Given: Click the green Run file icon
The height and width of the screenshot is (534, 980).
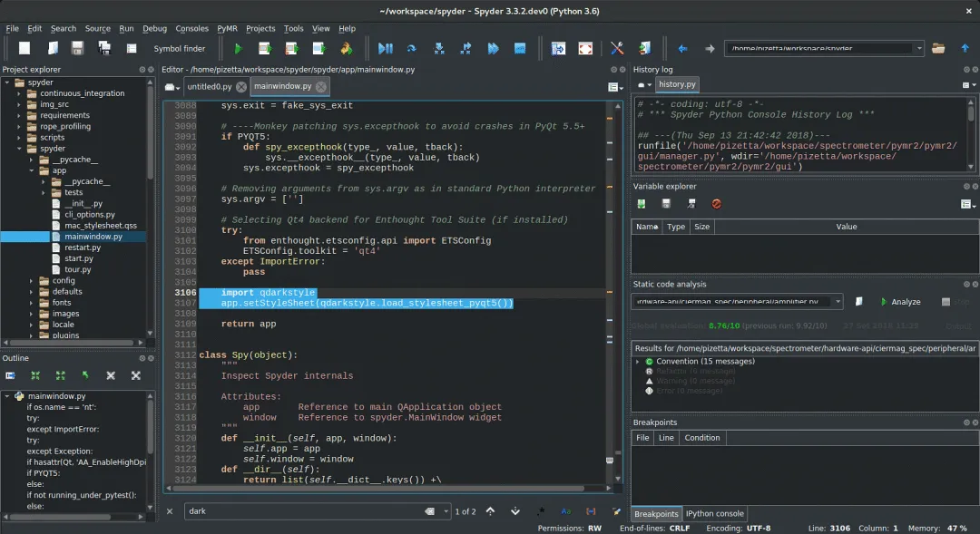Looking at the screenshot, I should (x=239, y=49).
